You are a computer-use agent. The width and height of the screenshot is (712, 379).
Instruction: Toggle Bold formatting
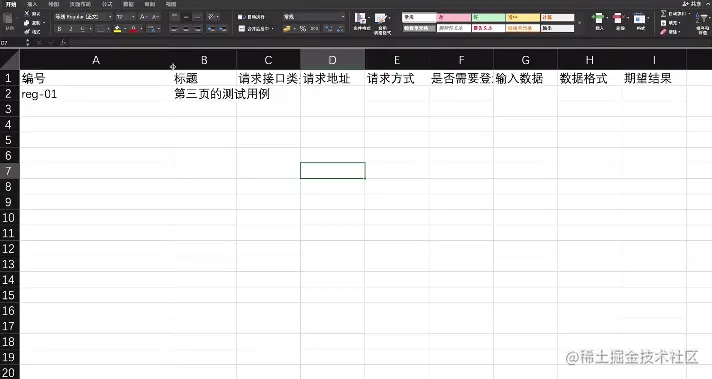(x=59, y=29)
